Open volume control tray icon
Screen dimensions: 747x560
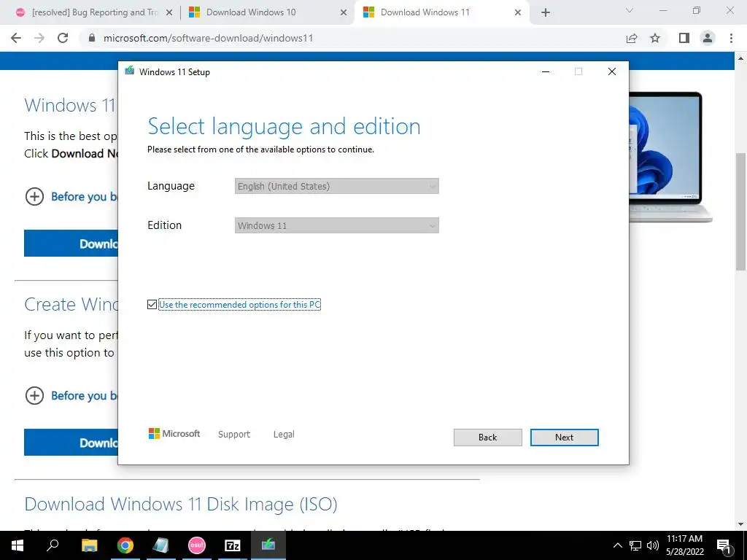[x=653, y=545]
